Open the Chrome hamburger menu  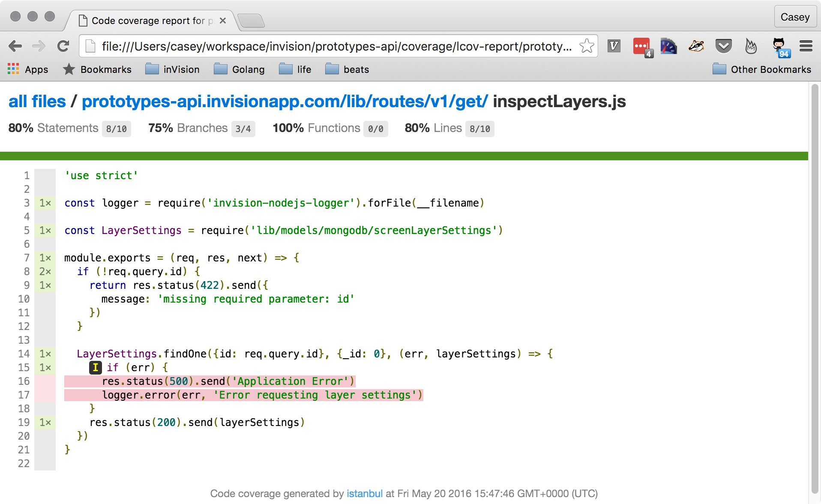click(806, 46)
